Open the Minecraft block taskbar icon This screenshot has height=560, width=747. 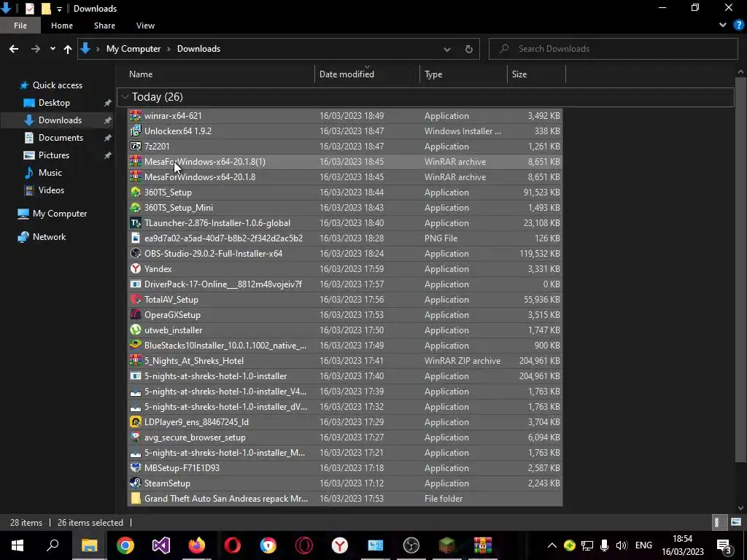[x=447, y=545]
